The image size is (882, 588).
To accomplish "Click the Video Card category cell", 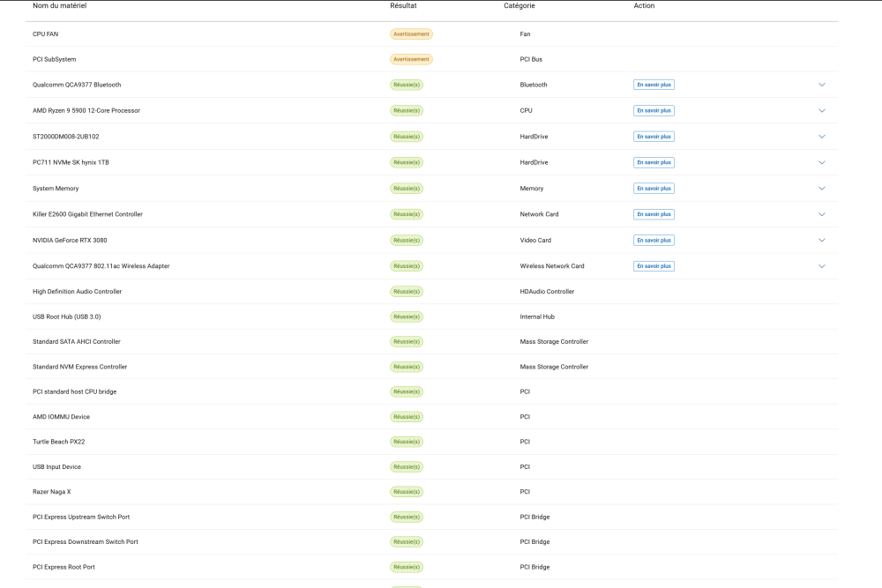I will (535, 240).
